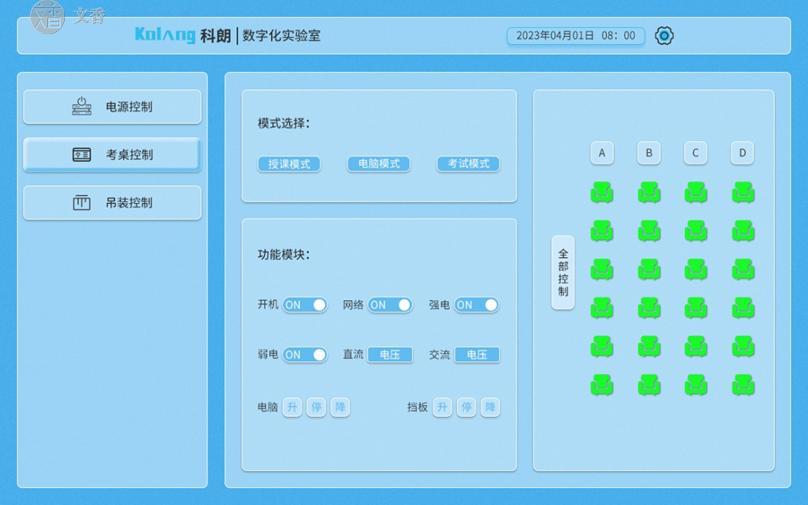Open the 交流 AC voltage selector
Screen dimensions: 808x505
[x=477, y=354]
